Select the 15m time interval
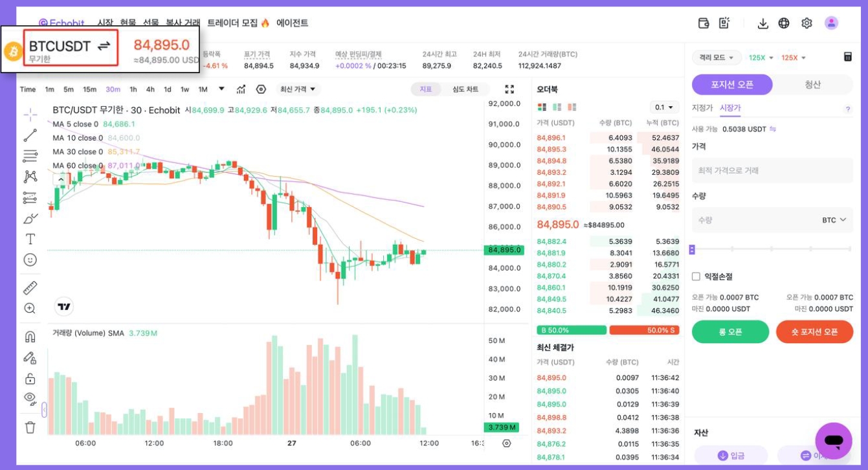This screenshot has width=868, height=470. [90, 89]
